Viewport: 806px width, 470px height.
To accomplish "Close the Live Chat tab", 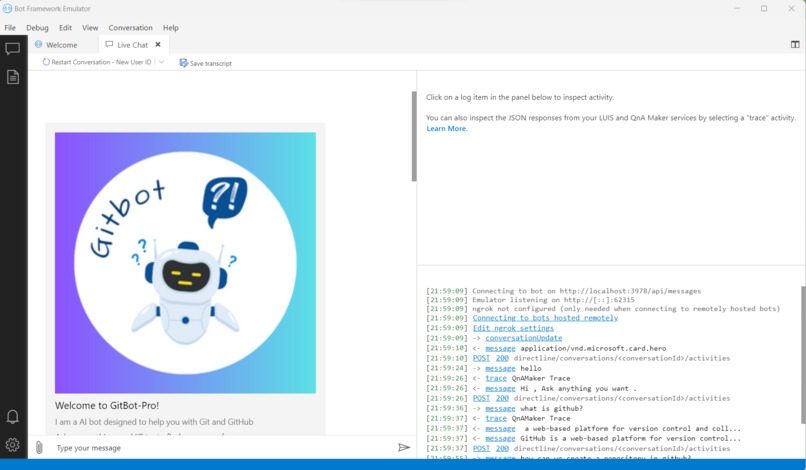I will click(x=158, y=45).
